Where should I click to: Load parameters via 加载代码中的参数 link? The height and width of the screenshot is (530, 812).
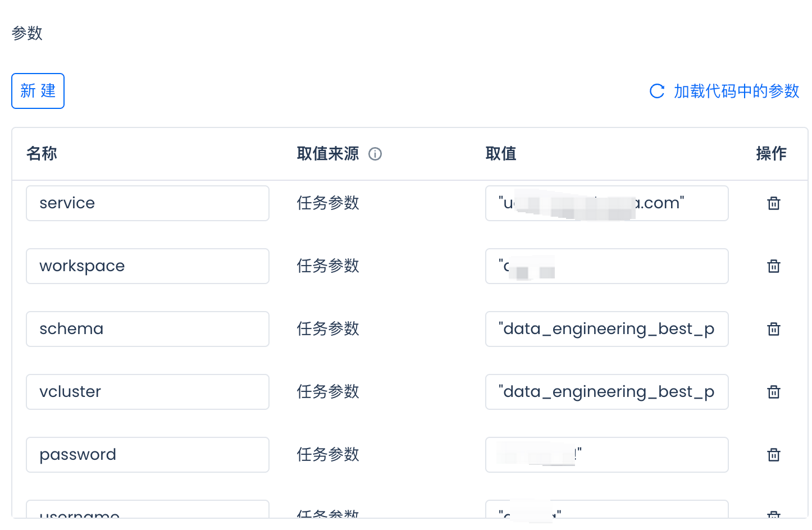coord(736,91)
